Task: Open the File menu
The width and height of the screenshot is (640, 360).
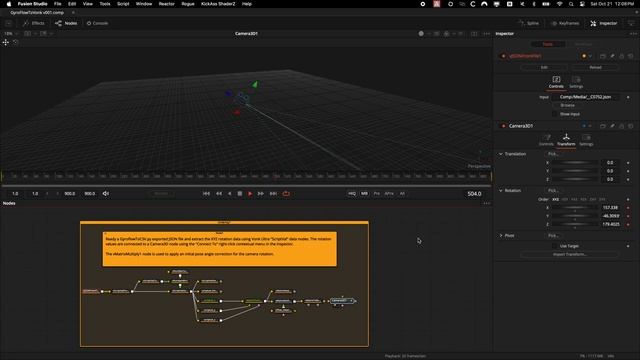Action: (58, 4)
